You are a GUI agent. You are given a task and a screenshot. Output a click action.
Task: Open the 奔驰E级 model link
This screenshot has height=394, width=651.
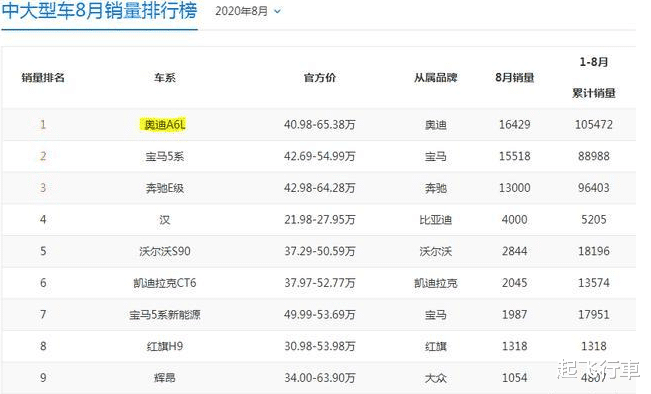coord(165,188)
